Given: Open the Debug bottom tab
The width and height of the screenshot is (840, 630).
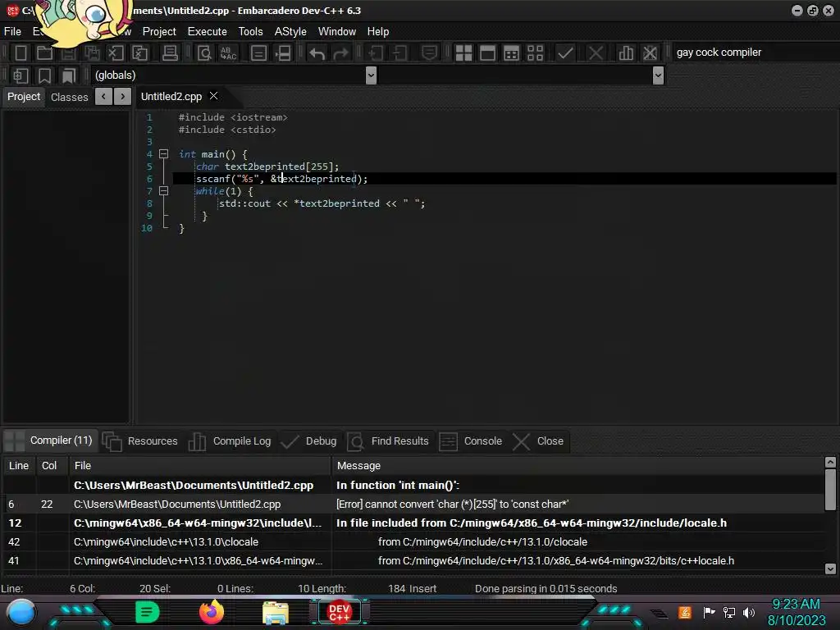Looking at the screenshot, I should [309, 441].
